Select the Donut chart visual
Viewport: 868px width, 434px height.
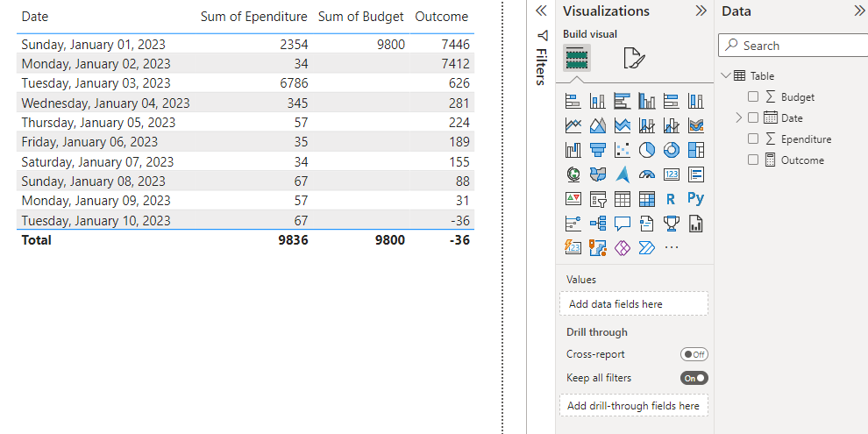(x=671, y=150)
